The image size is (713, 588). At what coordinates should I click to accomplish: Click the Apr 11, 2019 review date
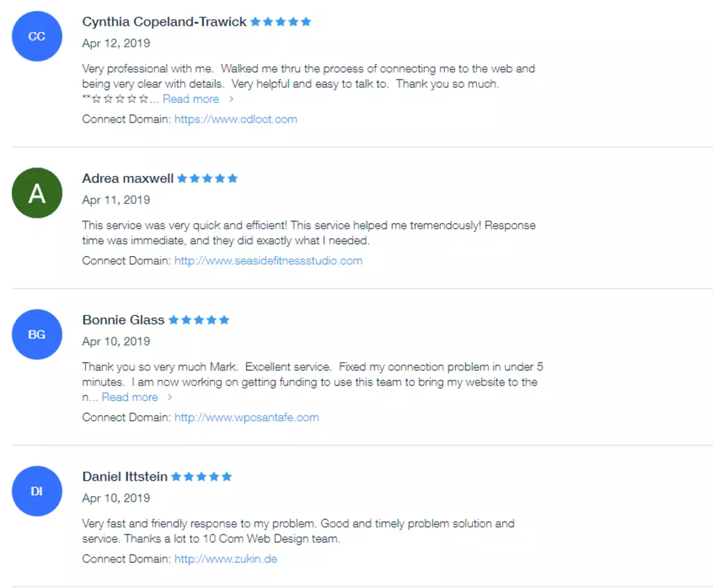(116, 200)
